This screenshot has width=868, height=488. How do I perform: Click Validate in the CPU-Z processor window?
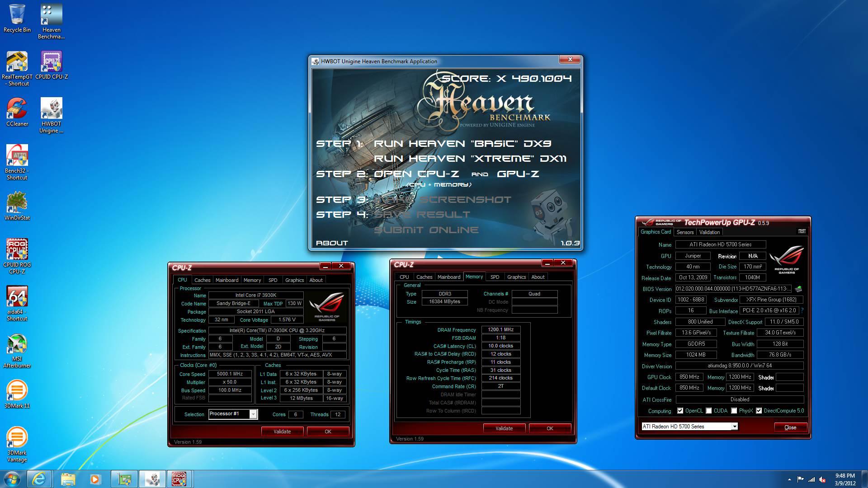click(x=282, y=432)
